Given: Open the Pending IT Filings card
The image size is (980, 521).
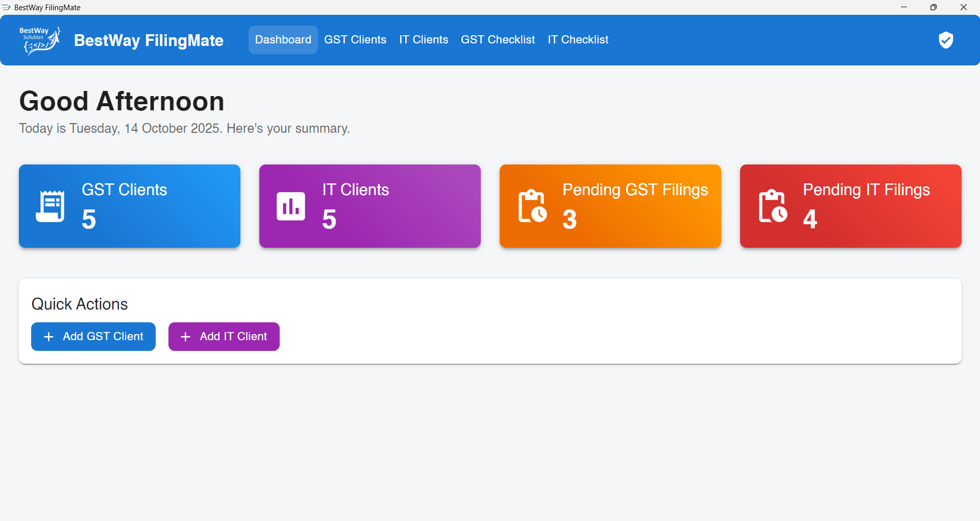Looking at the screenshot, I should (851, 206).
